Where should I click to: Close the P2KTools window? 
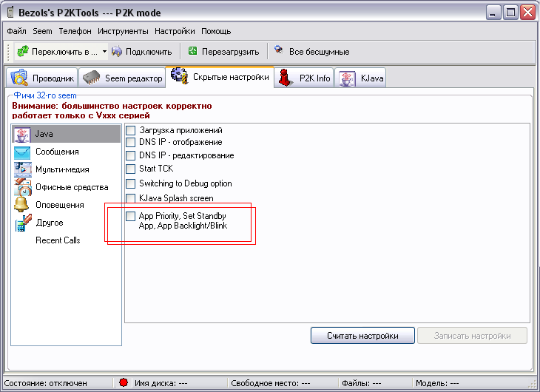point(528,13)
